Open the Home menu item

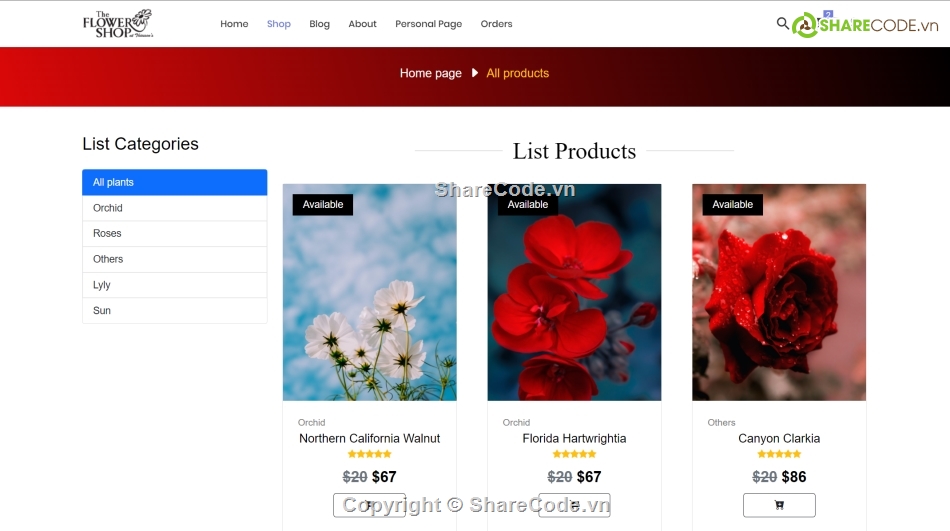(234, 24)
